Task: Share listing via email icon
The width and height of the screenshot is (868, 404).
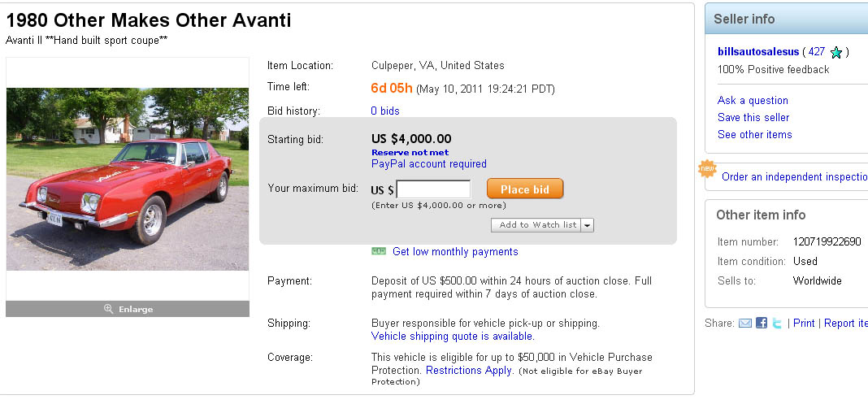Action: click(x=745, y=324)
